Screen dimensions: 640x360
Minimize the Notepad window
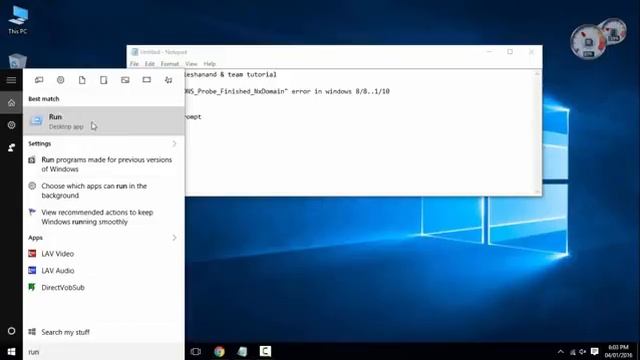click(x=489, y=52)
